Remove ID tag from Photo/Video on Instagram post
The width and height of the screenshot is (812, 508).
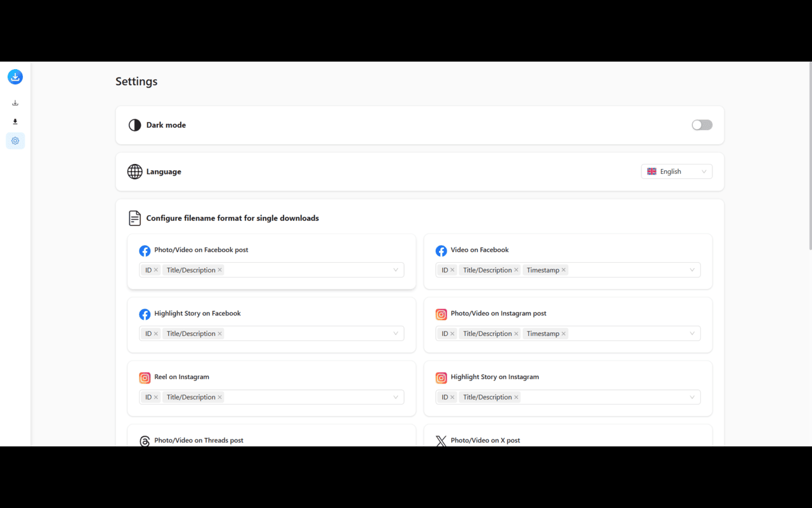point(452,333)
